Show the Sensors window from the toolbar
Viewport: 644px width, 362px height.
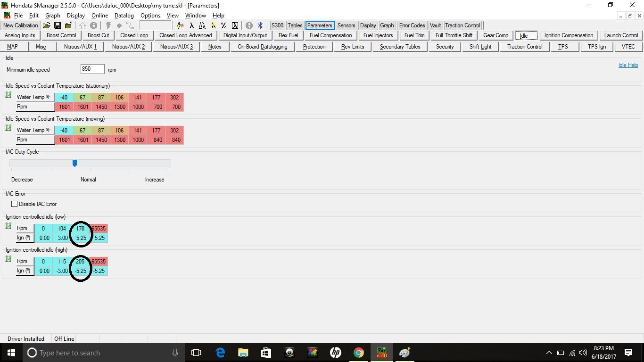tap(346, 25)
